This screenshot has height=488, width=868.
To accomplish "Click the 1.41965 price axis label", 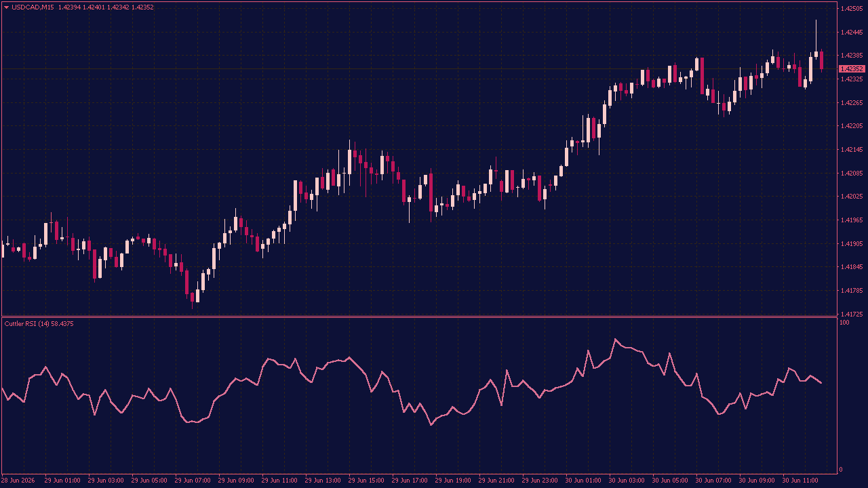I will click(852, 220).
